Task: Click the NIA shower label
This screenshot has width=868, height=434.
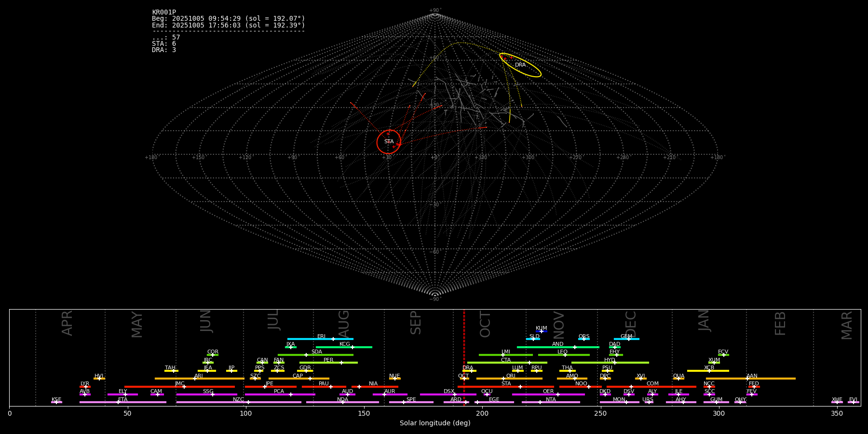Action: click(373, 384)
